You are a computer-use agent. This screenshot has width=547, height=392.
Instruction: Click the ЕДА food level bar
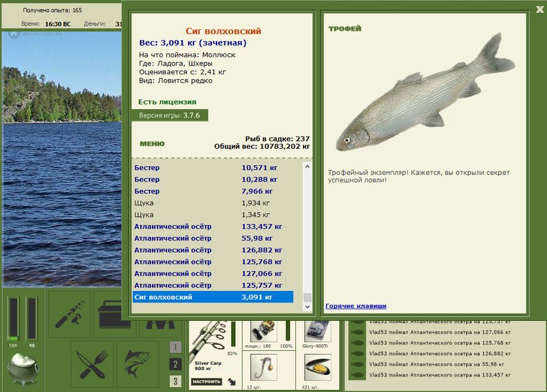click(x=13, y=319)
